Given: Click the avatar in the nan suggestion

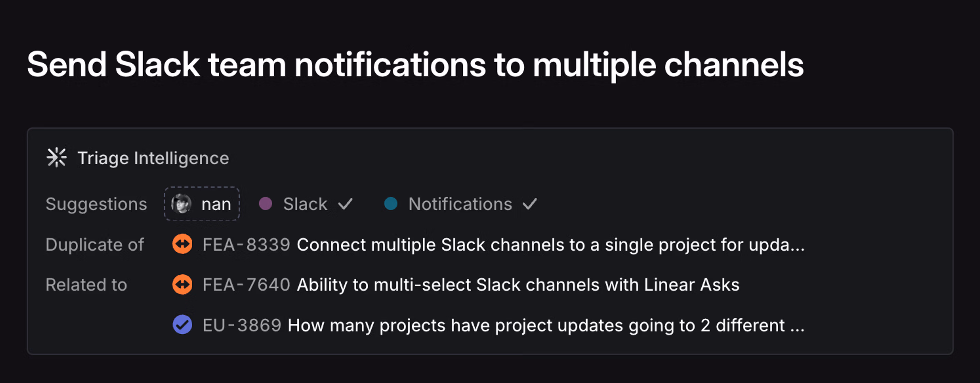Looking at the screenshot, I should click(181, 204).
